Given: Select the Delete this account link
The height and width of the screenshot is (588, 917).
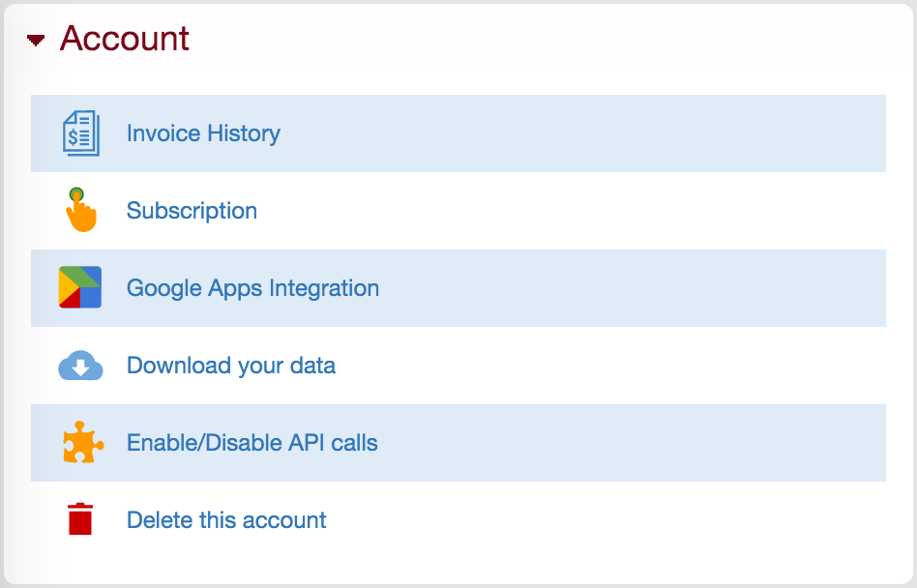Looking at the screenshot, I should (226, 519).
